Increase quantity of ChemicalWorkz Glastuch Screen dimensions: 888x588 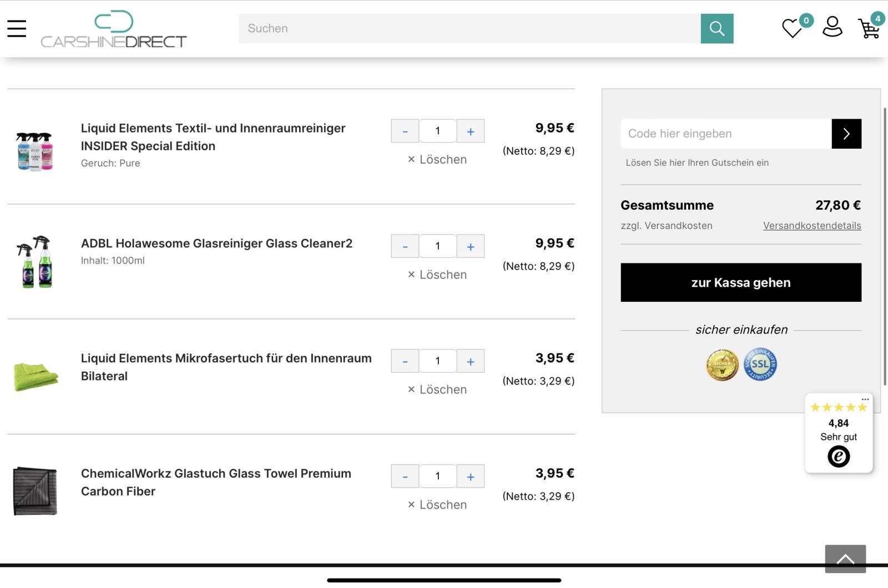pos(471,477)
